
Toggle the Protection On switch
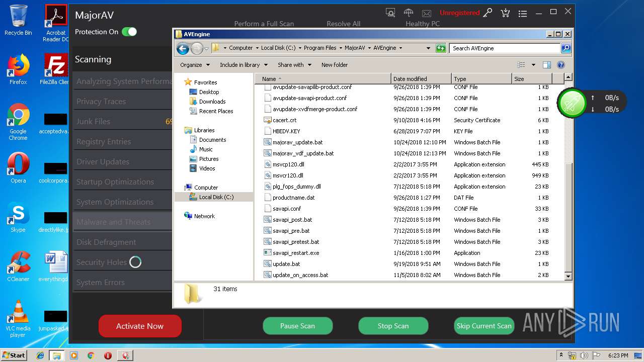coord(129,32)
